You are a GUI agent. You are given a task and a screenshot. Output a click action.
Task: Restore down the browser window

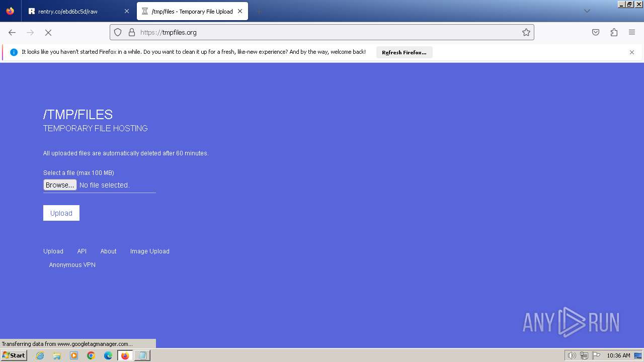click(x=629, y=4)
